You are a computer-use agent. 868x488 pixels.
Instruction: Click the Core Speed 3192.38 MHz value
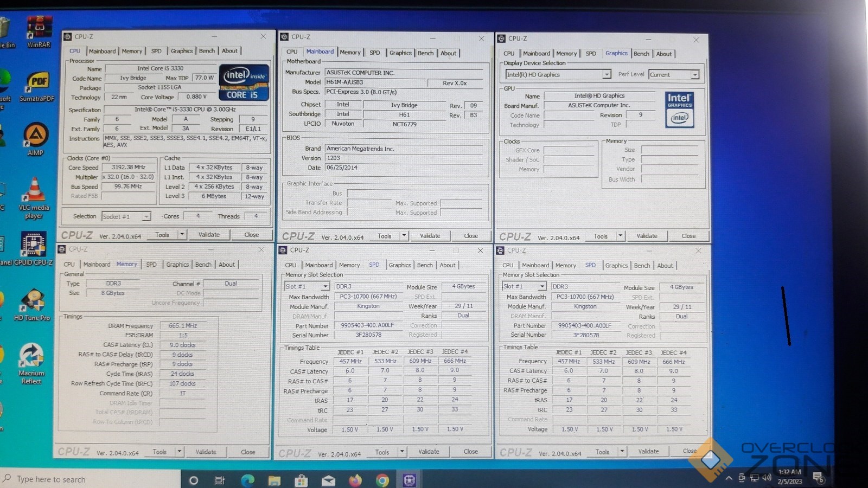129,168
